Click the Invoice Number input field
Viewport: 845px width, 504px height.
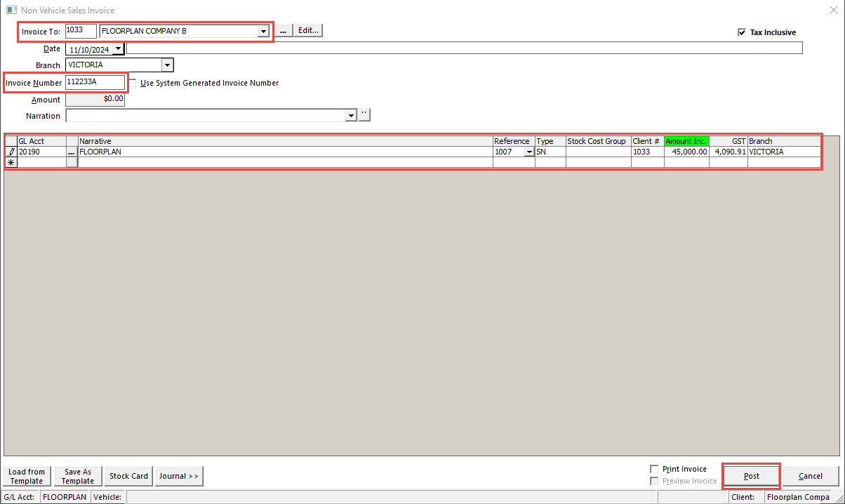(x=95, y=83)
